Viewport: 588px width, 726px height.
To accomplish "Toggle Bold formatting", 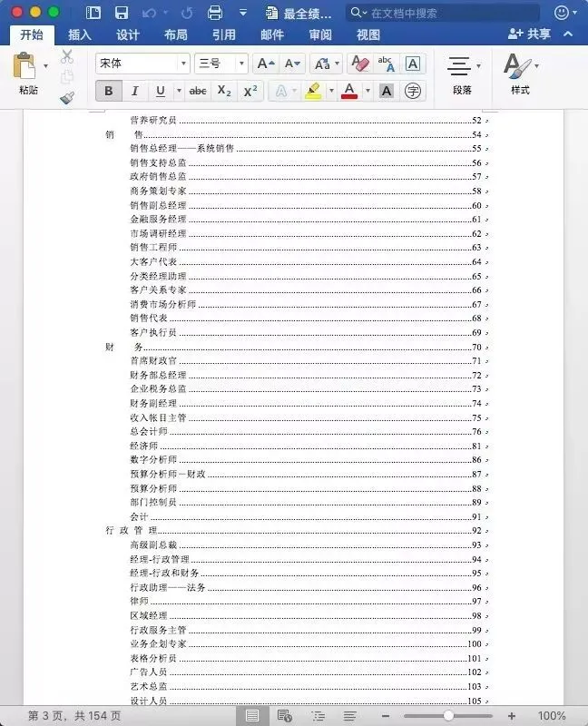I will point(109,91).
